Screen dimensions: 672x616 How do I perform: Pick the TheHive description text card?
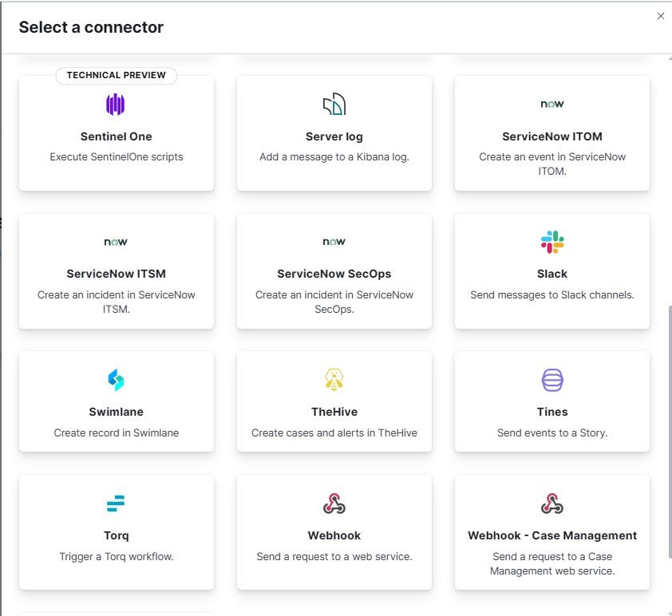(334, 432)
